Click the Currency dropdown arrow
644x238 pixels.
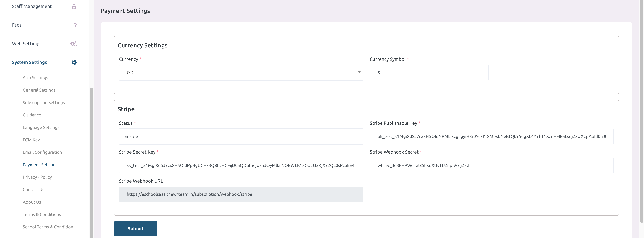coord(359,72)
